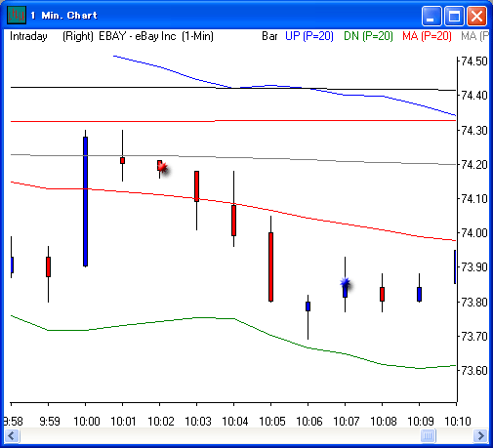Click the red sell signal star marker
The height and width of the screenshot is (448, 493).
point(163,168)
